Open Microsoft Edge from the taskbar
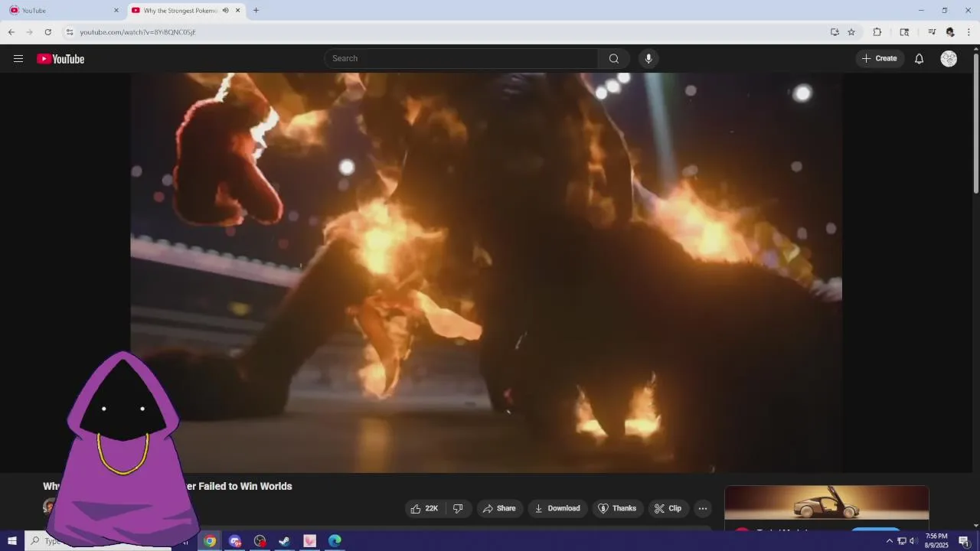 click(x=335, y=541)
